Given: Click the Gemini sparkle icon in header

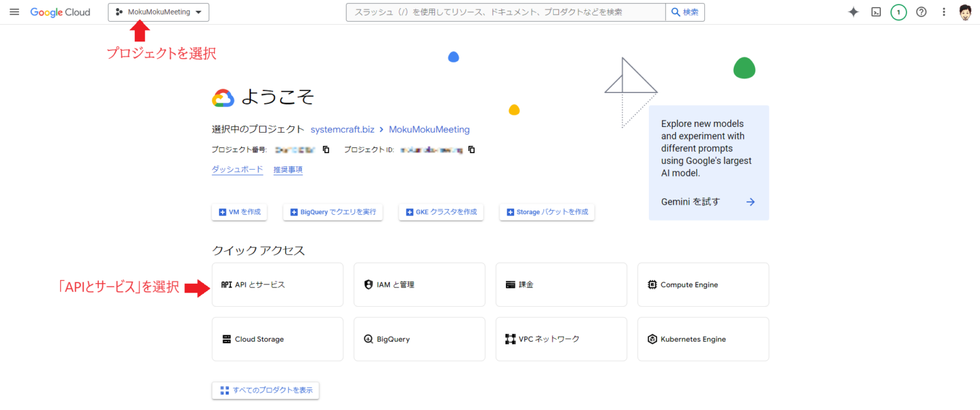Looking at the screenshot, I should [x=854, y=11].
